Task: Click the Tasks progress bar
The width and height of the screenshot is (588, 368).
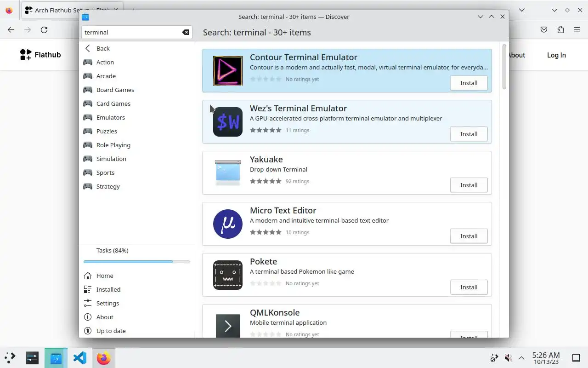Action: pos(137,262)
